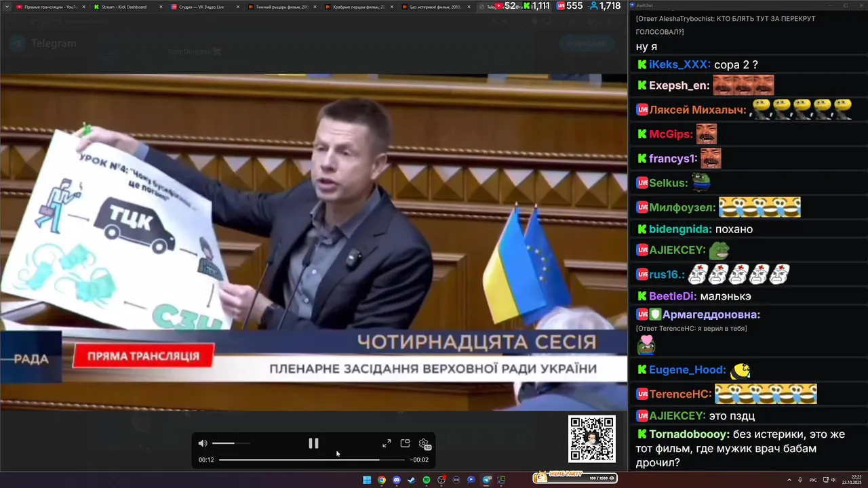Show hidden system tray icons chevron
Screen dimensions: 868x488
[x=789, y=480]
